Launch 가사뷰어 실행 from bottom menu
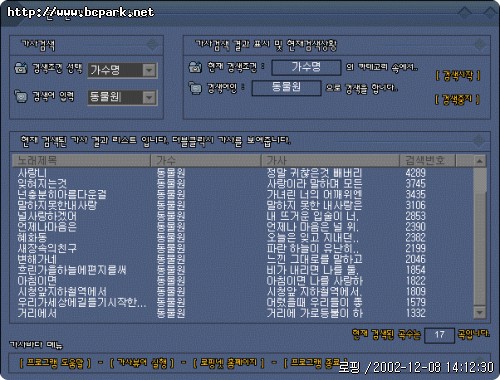Screen dimensions: 500x380 pos(142,363)
